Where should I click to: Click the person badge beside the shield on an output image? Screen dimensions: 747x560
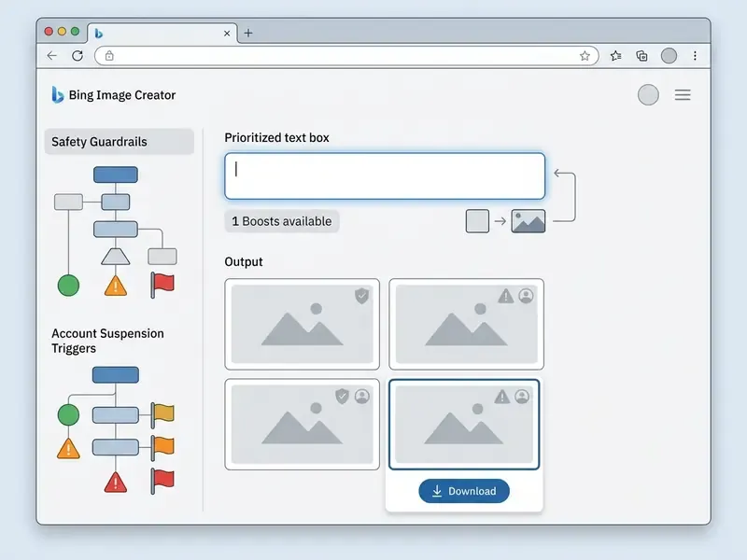pyautogui.click(x=362, y=396)
